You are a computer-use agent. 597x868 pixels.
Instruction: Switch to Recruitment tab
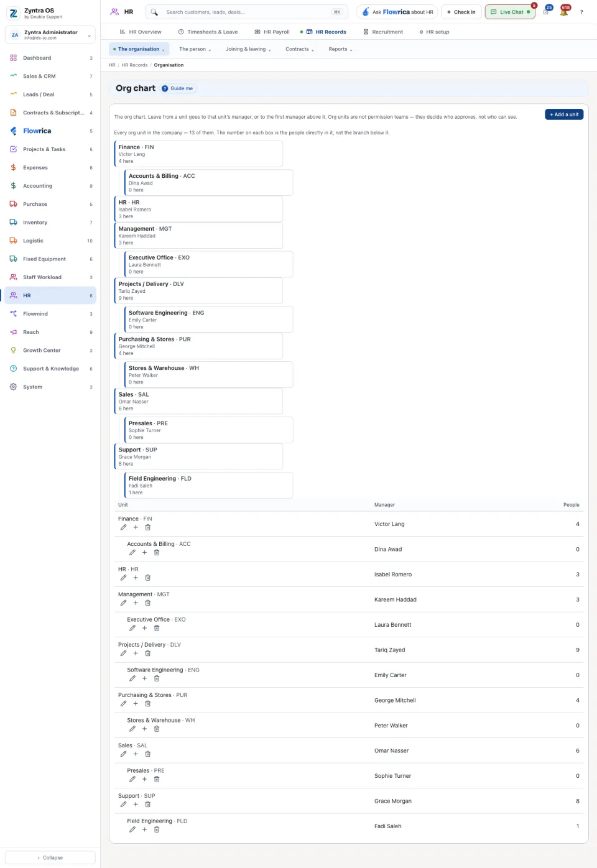383,32
